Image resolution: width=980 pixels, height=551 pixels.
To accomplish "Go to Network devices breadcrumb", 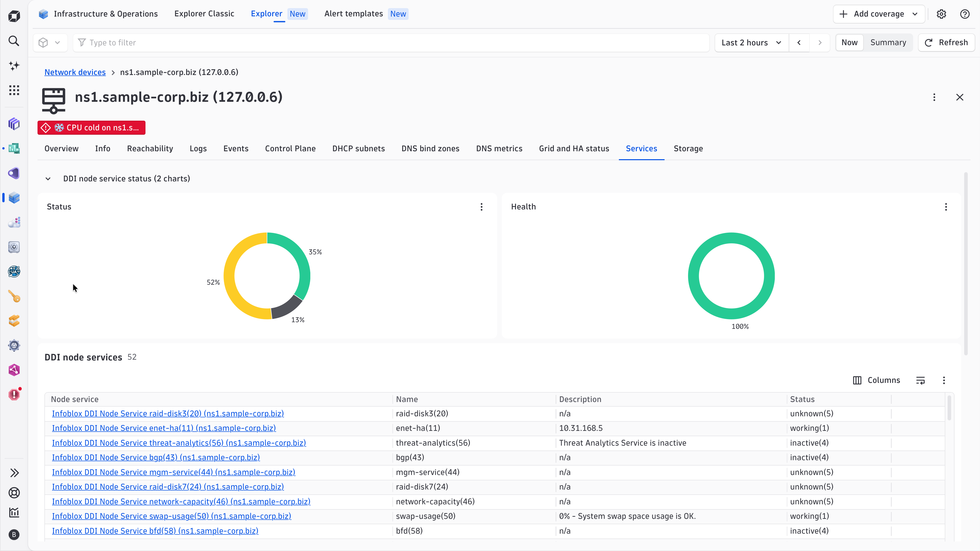I will [x=75, y=72].
